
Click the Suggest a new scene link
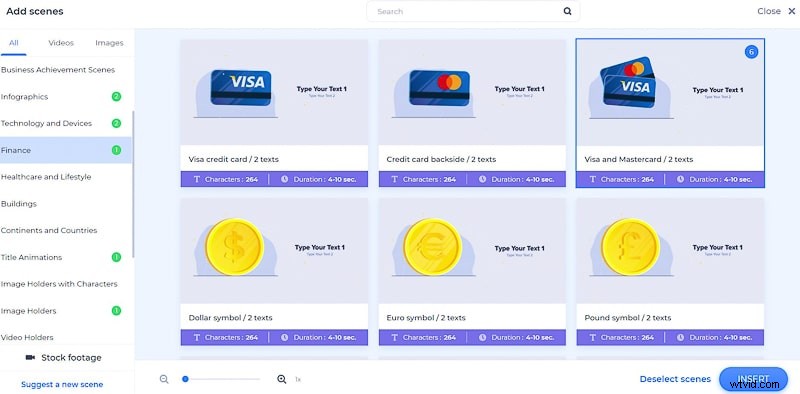62,384
